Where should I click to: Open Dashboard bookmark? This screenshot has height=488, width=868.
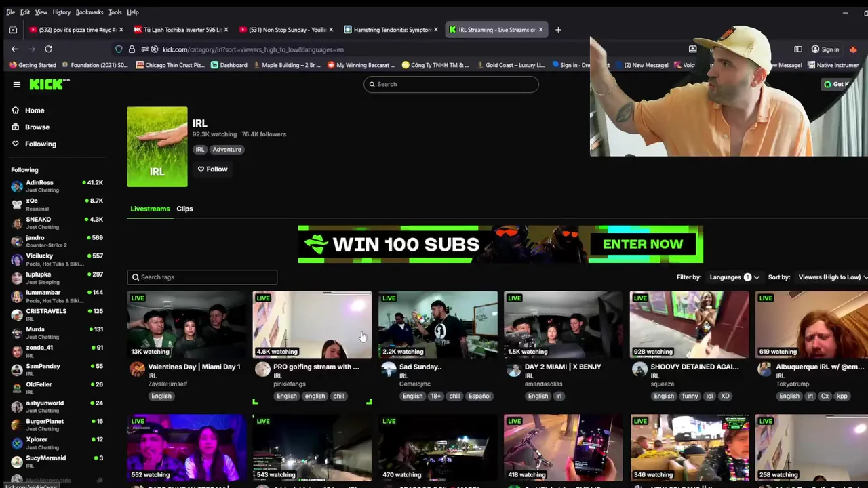point(229,66)
